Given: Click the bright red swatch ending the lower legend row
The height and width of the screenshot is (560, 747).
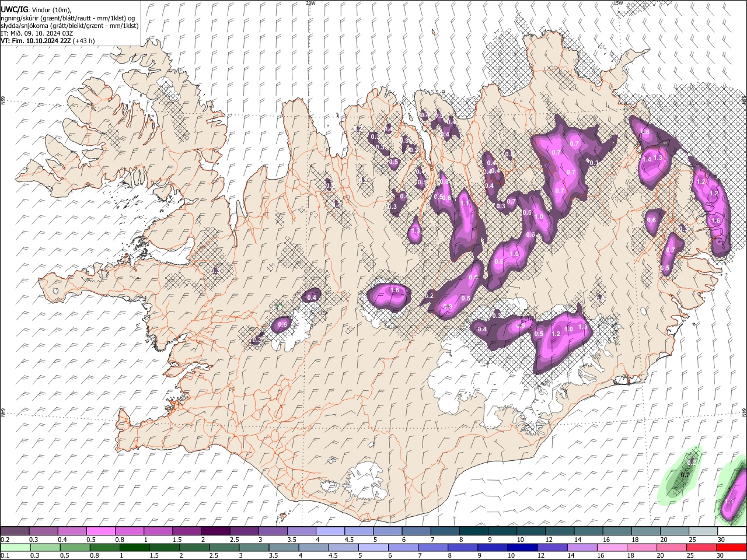Looking at the screenshot, I should 731,548.
